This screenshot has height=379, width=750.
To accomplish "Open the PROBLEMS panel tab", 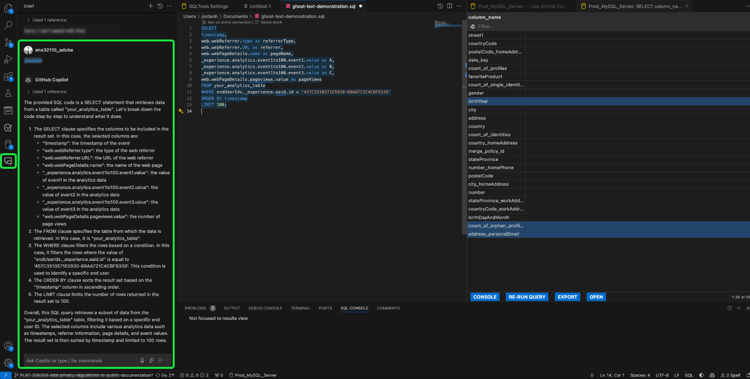I will pos(200,308).
